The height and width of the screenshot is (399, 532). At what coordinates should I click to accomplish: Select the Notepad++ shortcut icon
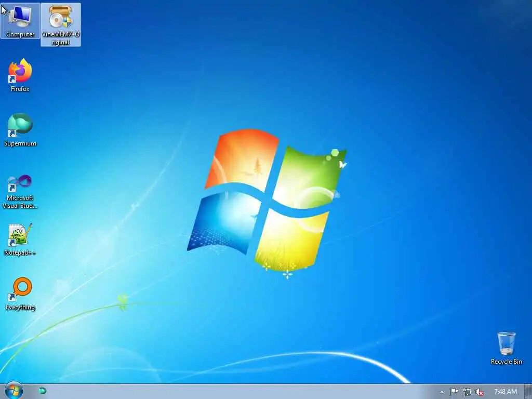coord(20,240)
